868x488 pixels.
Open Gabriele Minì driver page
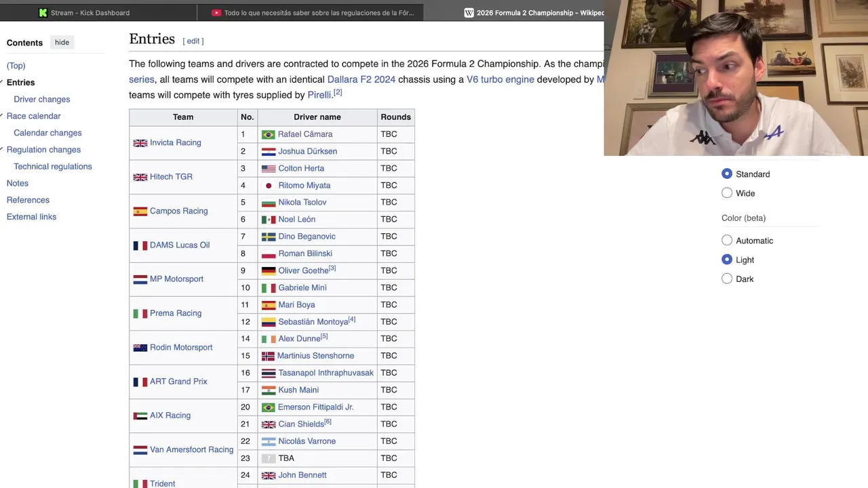[302, 287]
